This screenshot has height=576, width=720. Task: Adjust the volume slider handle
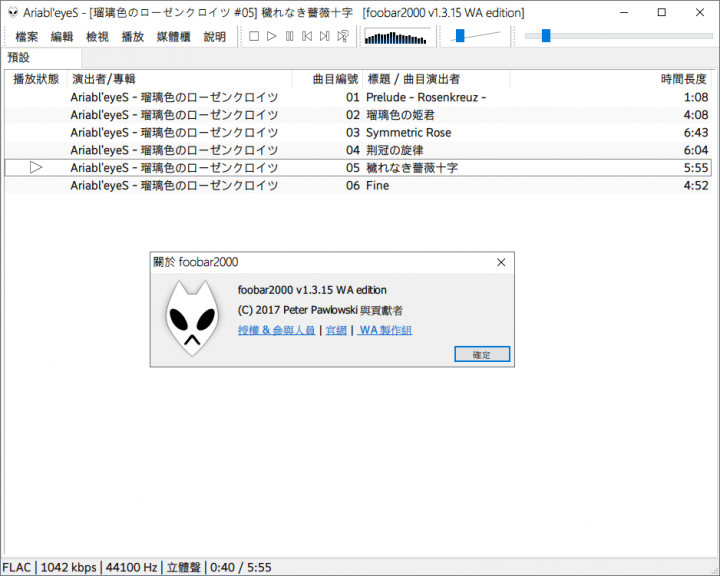(x=460, y=35)
